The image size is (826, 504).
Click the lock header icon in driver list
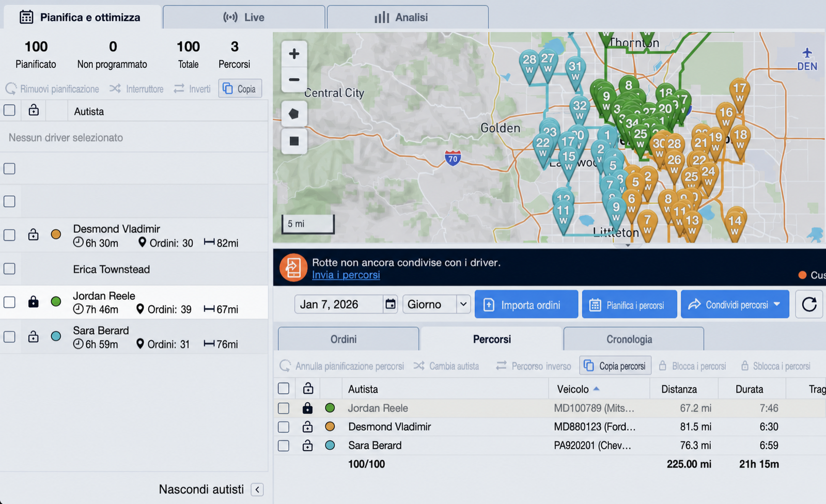[x=34, y=110]
